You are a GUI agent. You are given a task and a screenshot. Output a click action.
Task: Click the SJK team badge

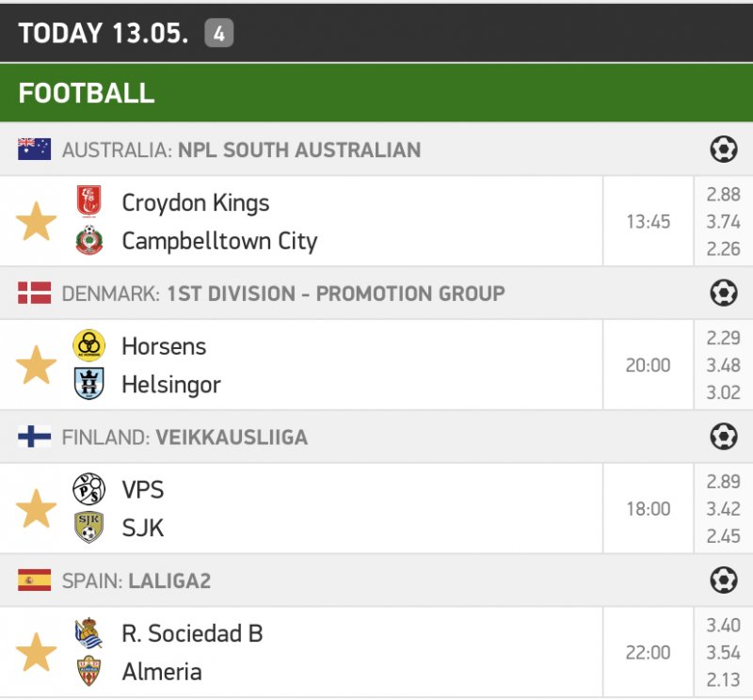(x=88, y=528)
